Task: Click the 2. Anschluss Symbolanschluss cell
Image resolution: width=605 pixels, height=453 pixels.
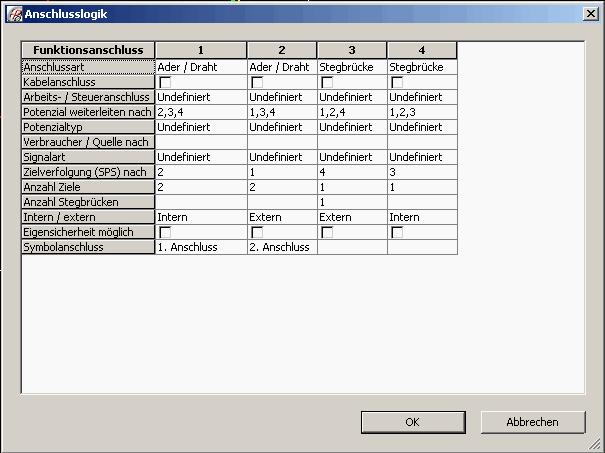Action: tap(282, 247)
